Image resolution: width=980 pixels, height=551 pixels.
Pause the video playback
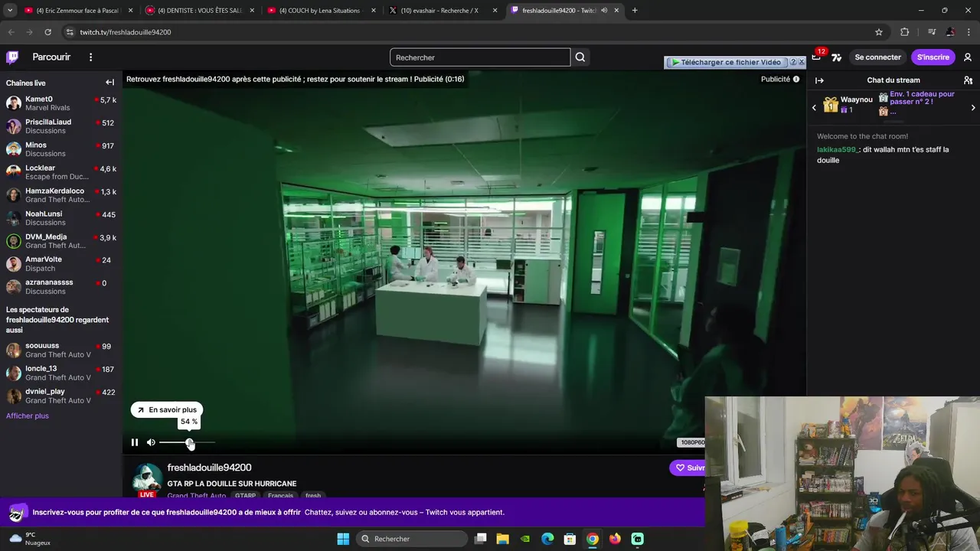135,442
